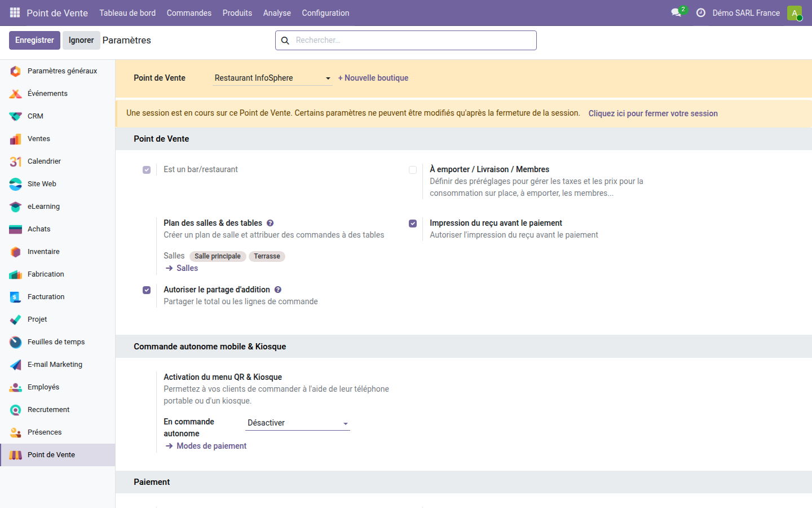Open the Facturation settings icon
The image size is (812, 508).
click(x=16, y=297)
